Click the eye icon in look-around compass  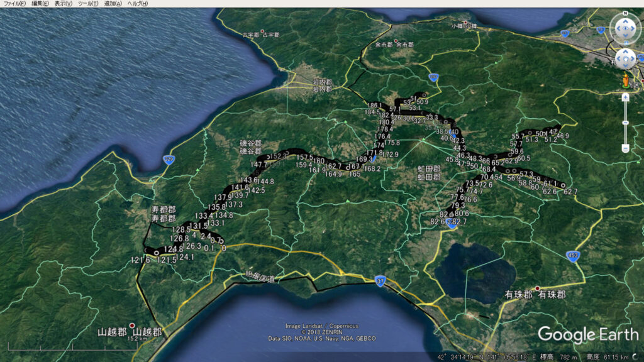pyautogui.click(x=625, y=28)
